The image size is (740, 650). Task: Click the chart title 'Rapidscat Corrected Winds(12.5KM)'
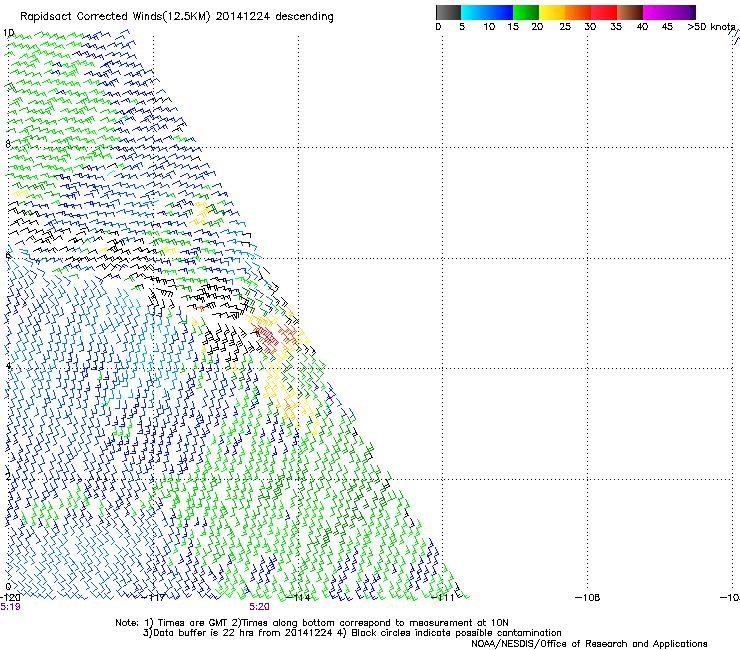[x=115, y=17]
